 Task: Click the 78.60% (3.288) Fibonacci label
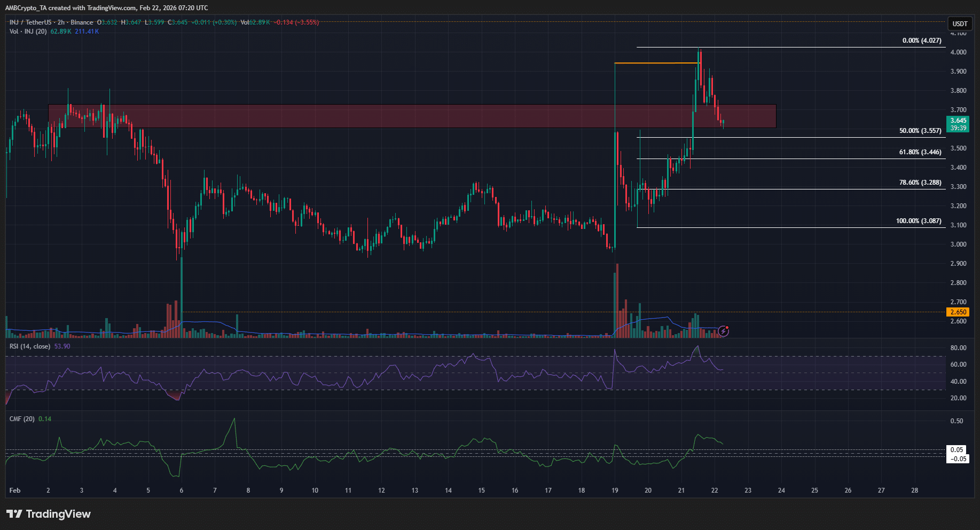pos(921,182)
